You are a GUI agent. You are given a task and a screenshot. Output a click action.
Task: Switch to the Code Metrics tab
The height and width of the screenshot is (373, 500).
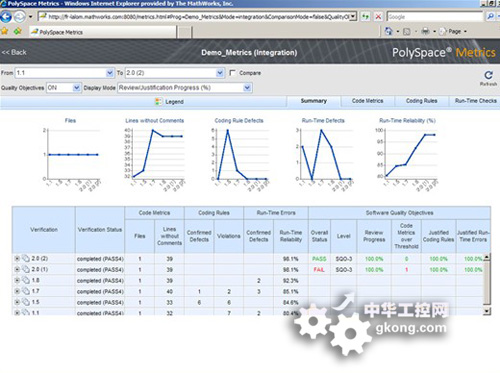[x=368, y=101]
